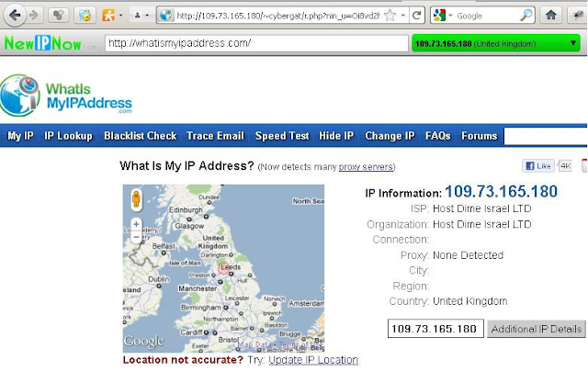The image size is (588, 371).
Task: Click the browser forward arrow
Action: pyautogui.click(x=34, y=16)
